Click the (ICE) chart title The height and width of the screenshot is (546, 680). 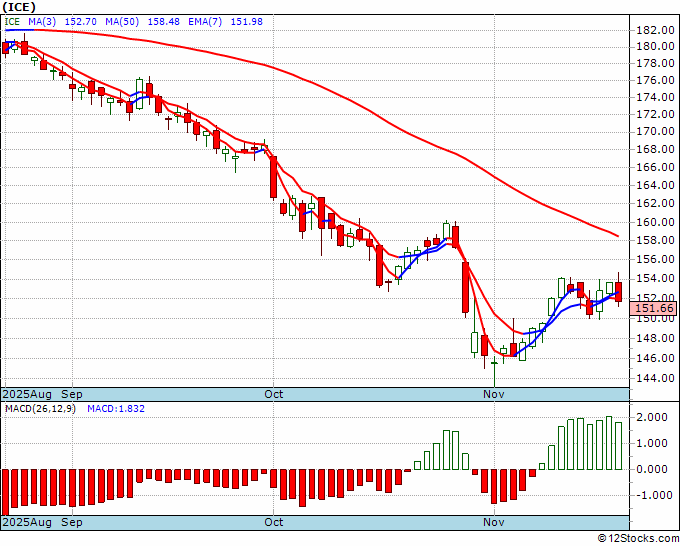click(19, 7)
